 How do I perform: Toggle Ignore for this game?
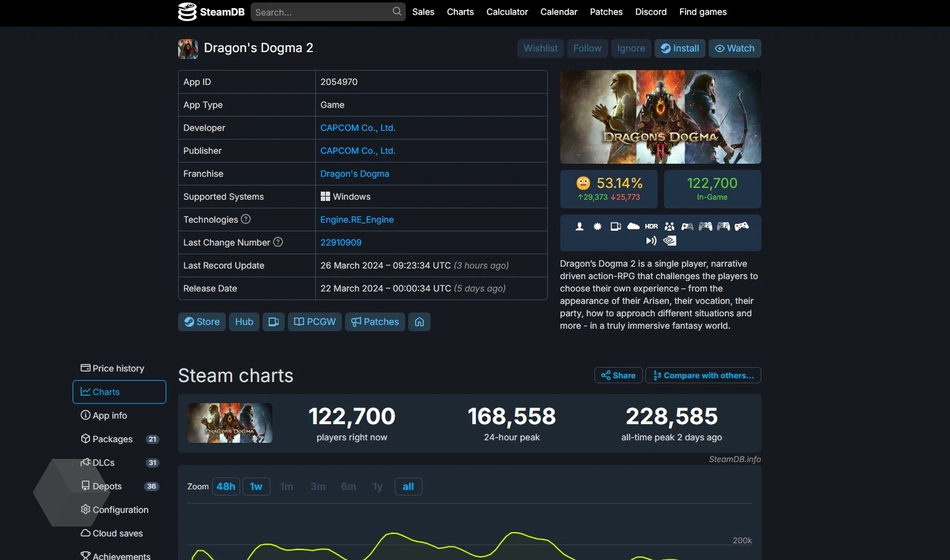(x=631, y=48)
